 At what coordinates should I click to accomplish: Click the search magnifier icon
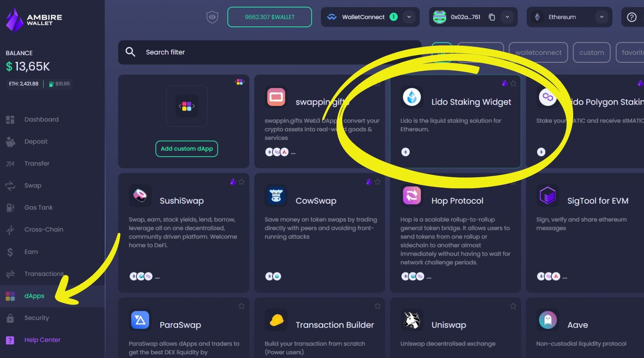130,52
